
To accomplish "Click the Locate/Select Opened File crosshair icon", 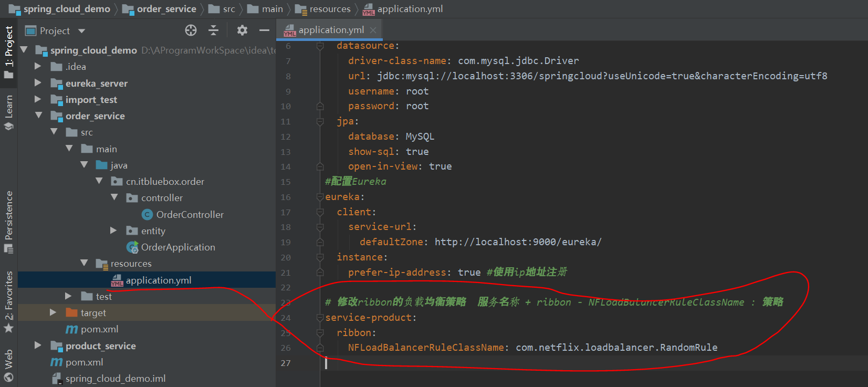I will click(x=191, y=30).
